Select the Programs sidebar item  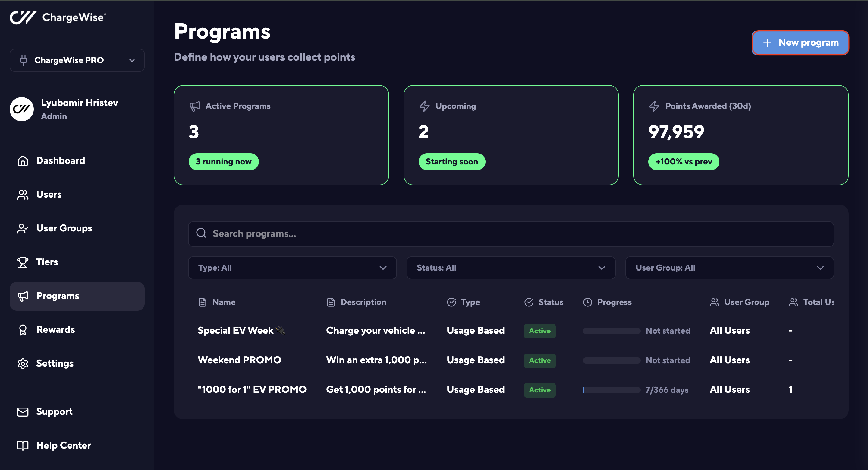click(x=77, y=296)
